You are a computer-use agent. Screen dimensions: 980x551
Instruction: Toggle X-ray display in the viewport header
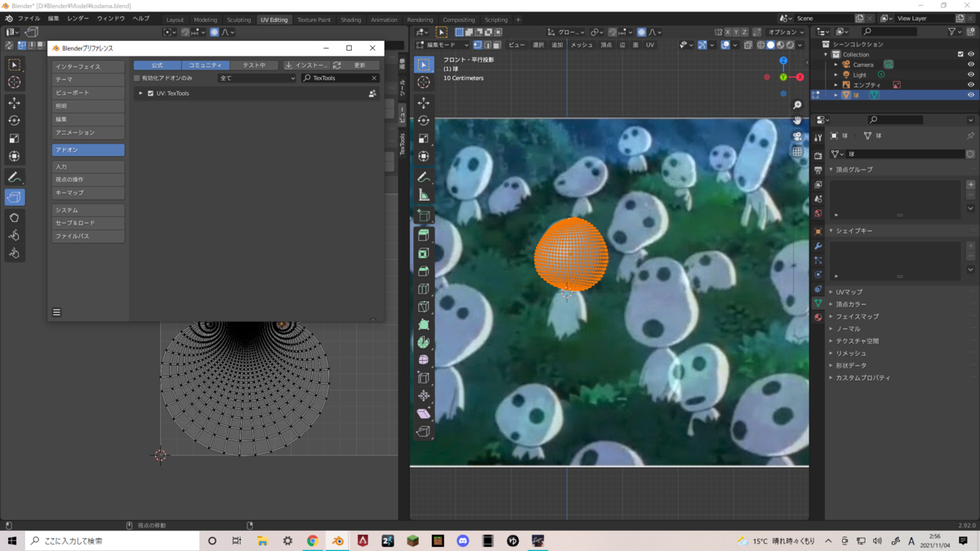tap(748, 45)
